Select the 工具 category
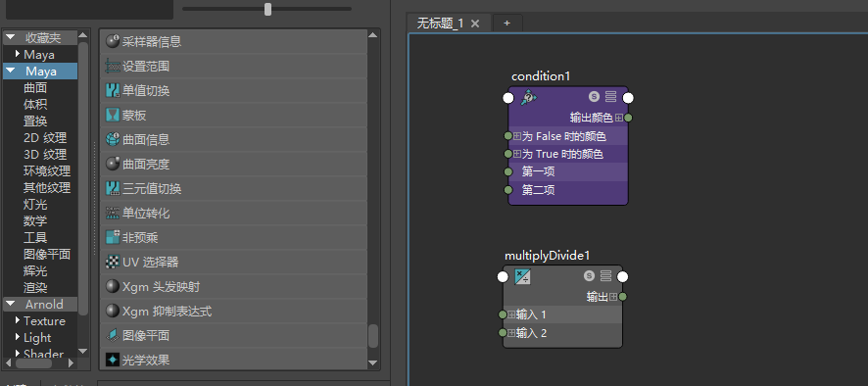The width and height of the screenshot is (868, 386). (35, 238)
